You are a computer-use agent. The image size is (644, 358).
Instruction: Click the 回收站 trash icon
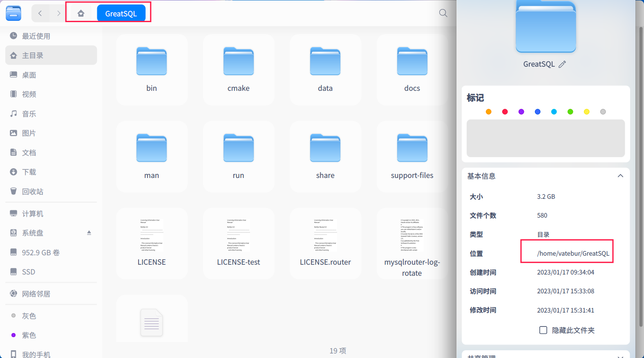[x=13, y=191]
